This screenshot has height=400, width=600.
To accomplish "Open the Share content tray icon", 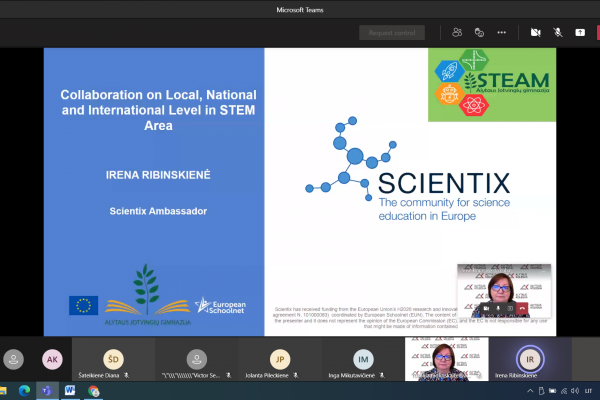I will point(580,33).
